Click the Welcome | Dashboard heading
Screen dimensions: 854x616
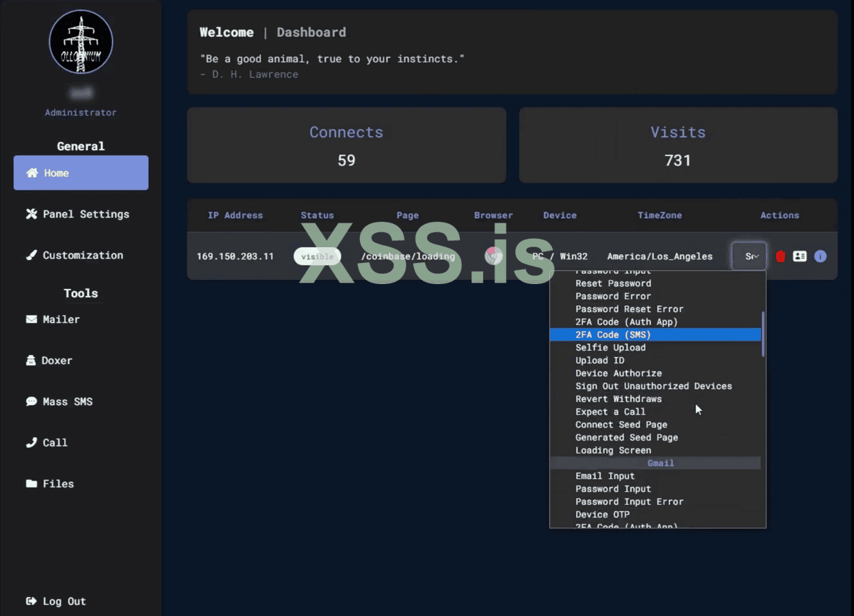pos(273,32)
